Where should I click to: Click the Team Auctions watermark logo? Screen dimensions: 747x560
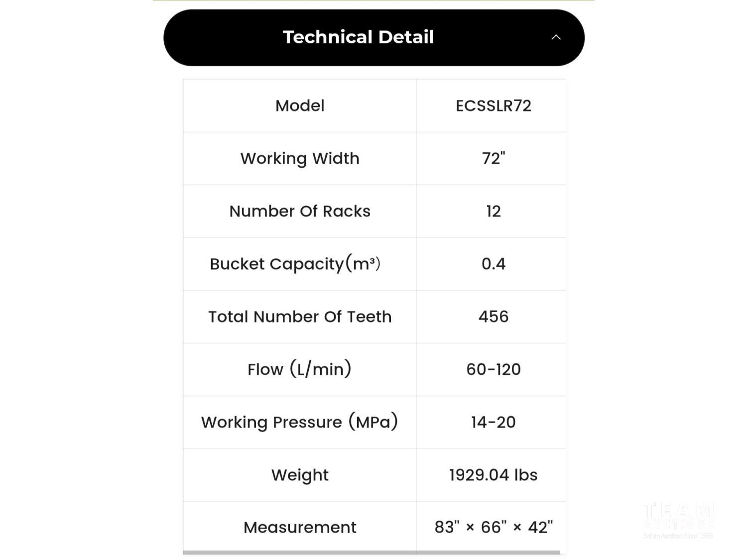click(x=678, y=521)
